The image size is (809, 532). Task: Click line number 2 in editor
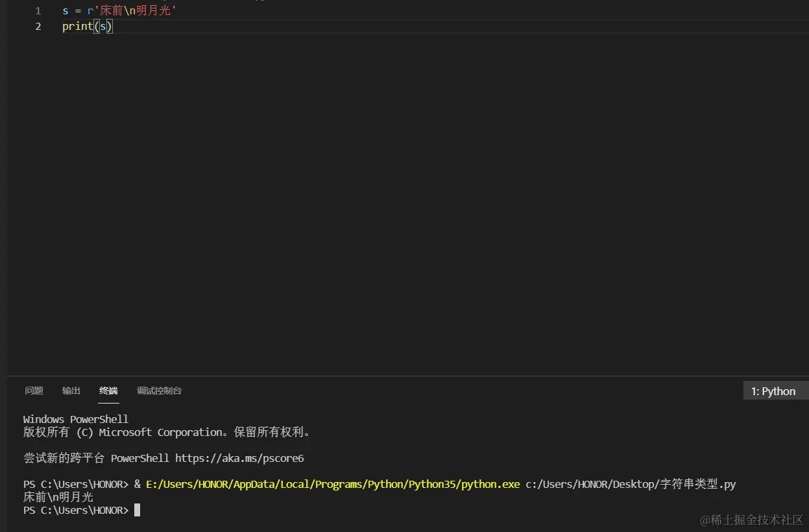pyautogui.click(x=38, y=27)
